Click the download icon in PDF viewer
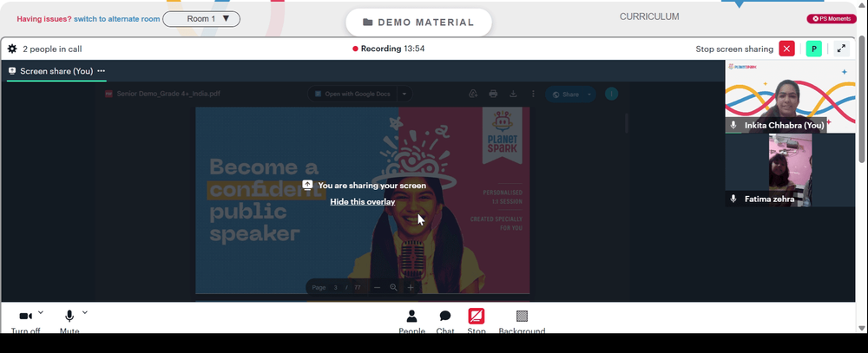This screenshot has height=353, width=868. point(513,94)
